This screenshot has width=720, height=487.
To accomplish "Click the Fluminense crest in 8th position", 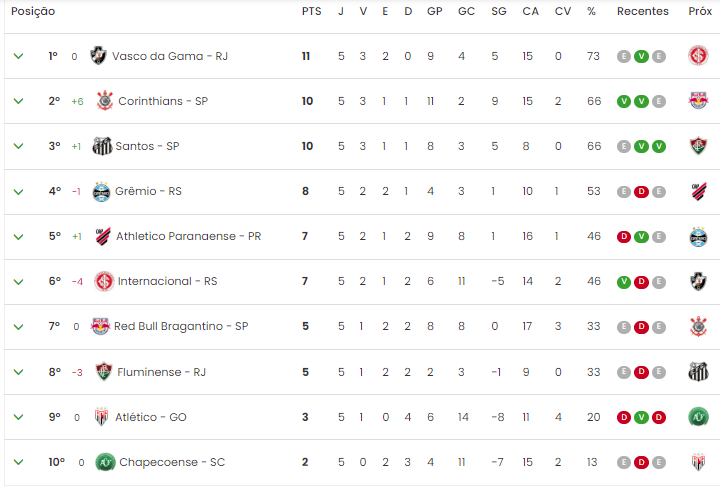I will click(x=104, y=372).
